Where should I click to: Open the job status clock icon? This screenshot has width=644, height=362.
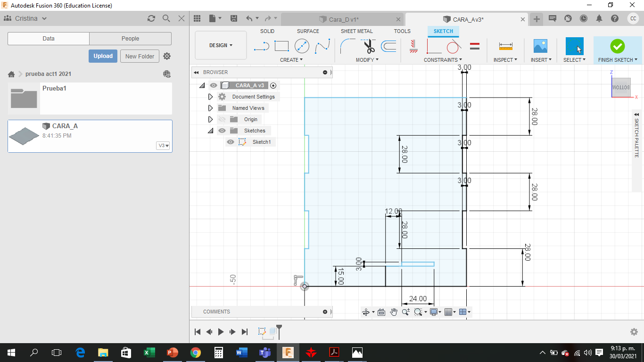[584, 18]
